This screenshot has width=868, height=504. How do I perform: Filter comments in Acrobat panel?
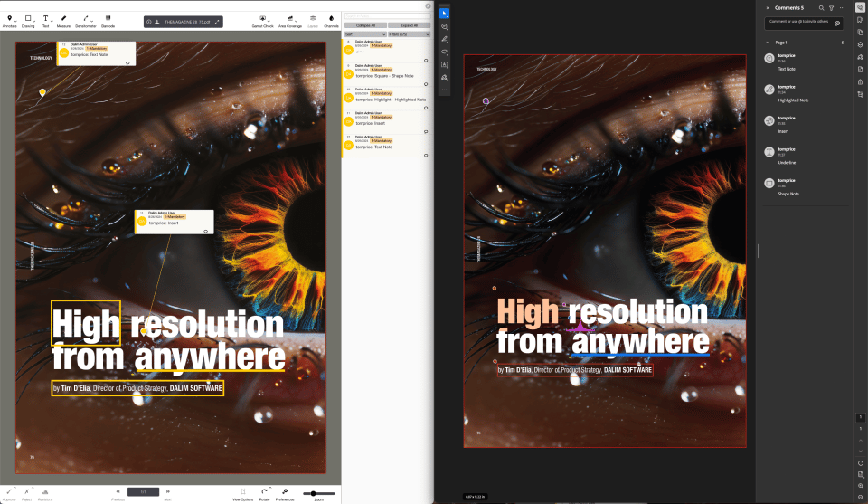(831, 8)
